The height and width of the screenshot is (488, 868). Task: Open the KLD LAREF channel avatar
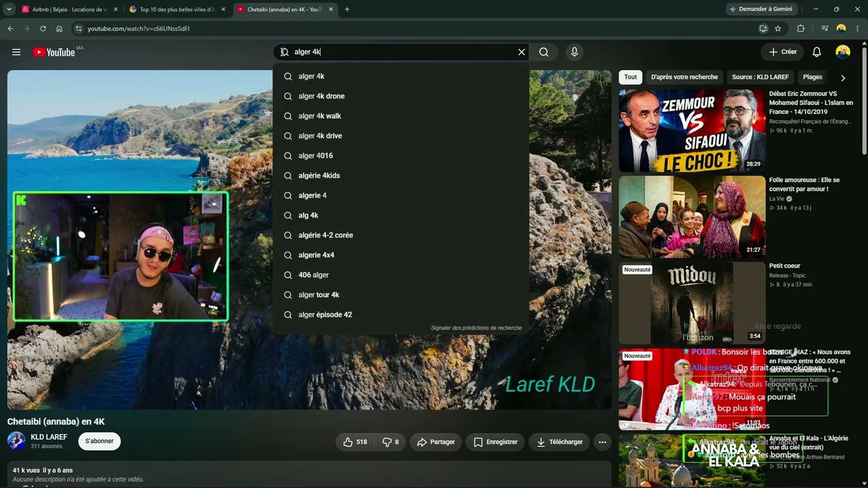click(16, 441)
